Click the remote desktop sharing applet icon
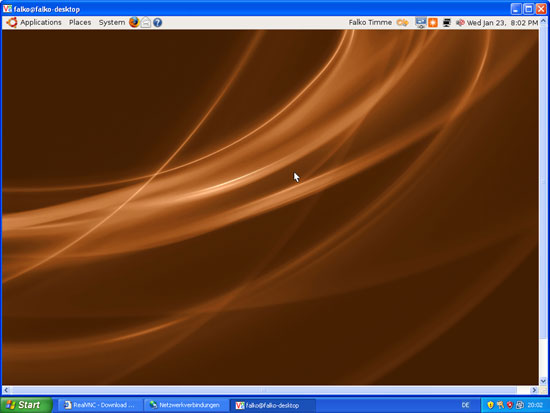 421,22
